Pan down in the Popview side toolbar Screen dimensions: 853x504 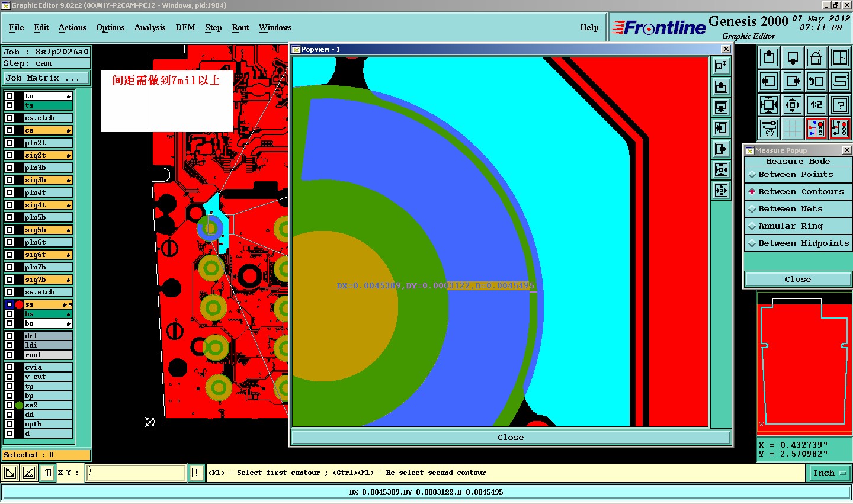pos(721,108)
